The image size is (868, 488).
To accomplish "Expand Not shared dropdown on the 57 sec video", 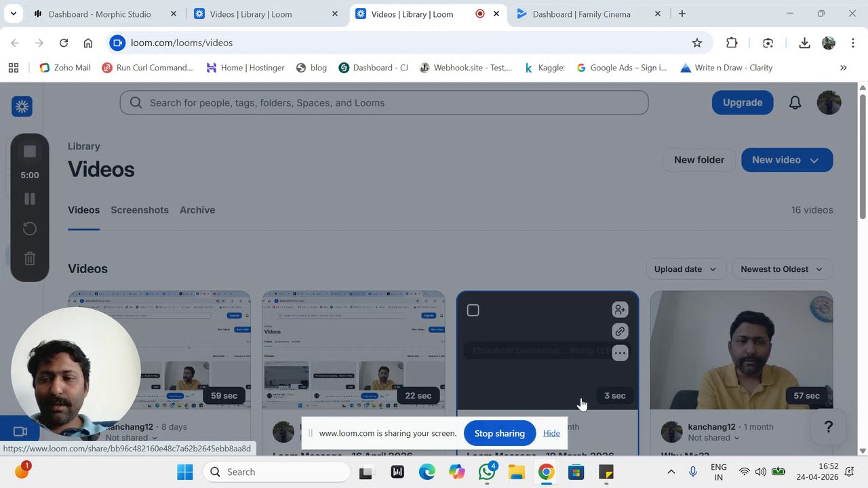I will [x=714, y=438].
